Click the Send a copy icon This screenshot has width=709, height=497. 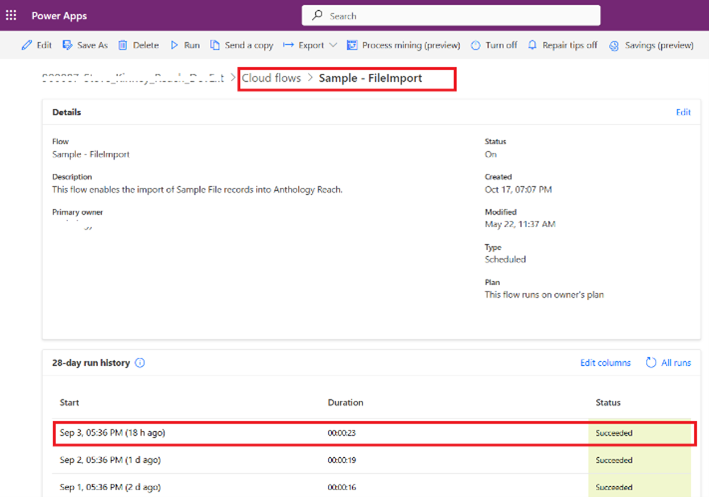pyautogui.click(x=215, y=45)
